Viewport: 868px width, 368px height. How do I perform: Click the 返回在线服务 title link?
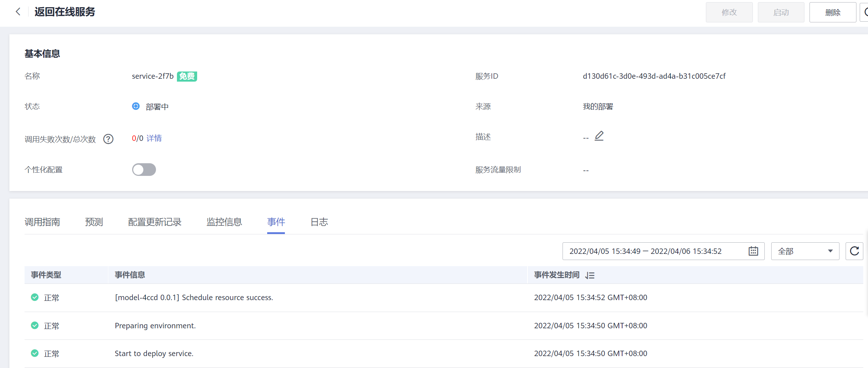[65, 12]
